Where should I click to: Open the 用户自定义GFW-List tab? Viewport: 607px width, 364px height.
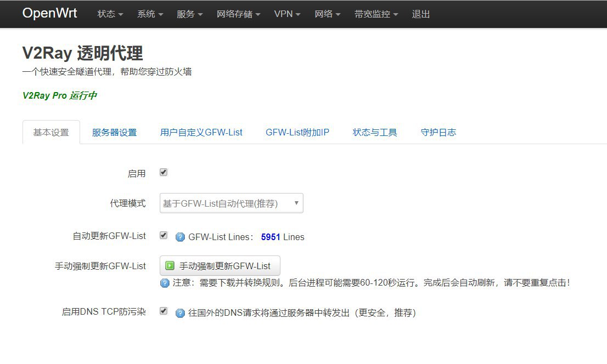[201, 132]
